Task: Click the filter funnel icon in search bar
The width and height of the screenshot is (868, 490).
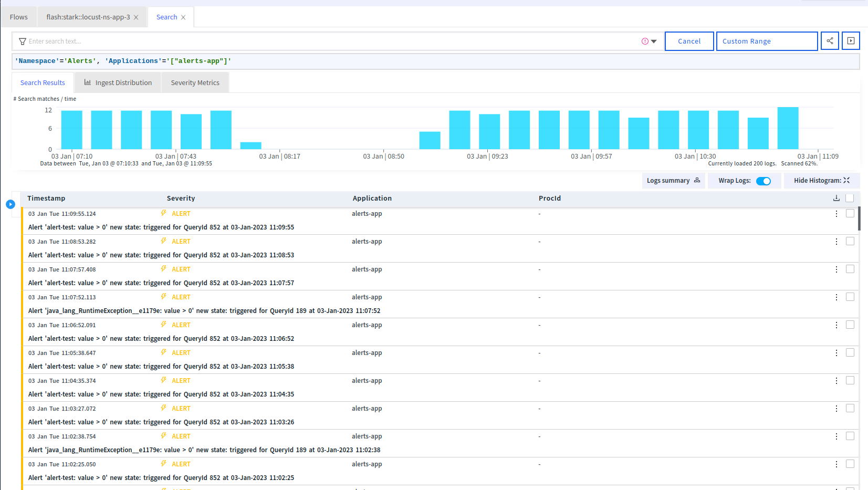Action: click(23, 41)
